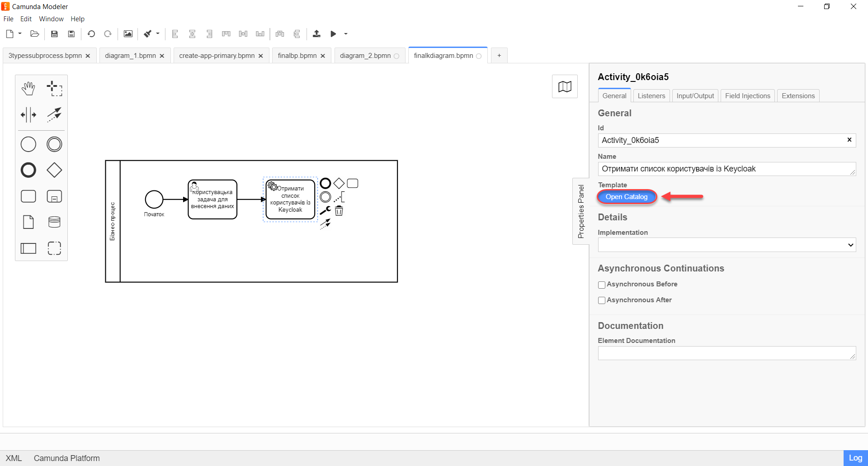868x466 pixels.
Task: Create a task from palette
Action: point(28,196)
